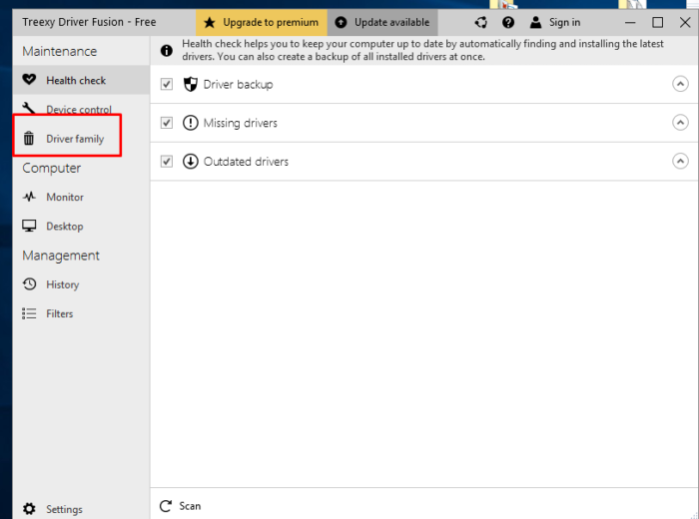The image size is (699, 519).
Task: Click Upgrade to premium button
Action: 261,22
